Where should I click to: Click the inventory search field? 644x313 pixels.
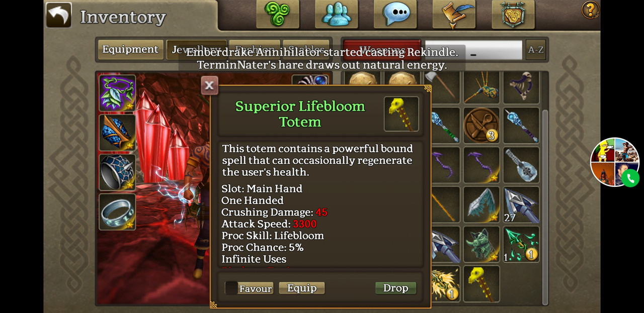point(473,50)
